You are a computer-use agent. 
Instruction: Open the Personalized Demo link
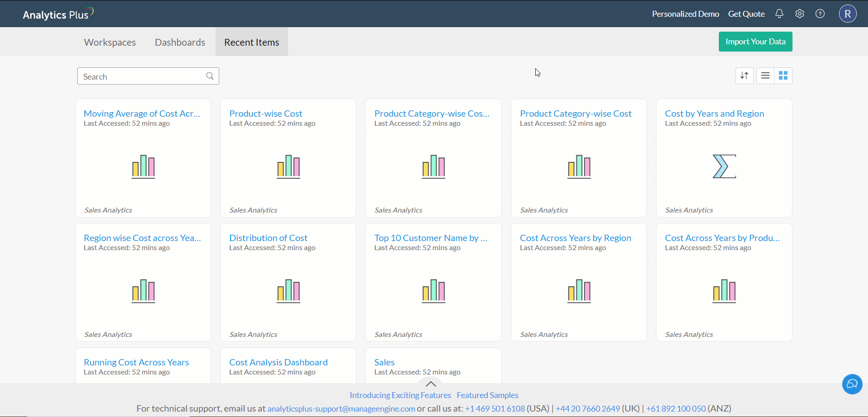pos(685,14)
